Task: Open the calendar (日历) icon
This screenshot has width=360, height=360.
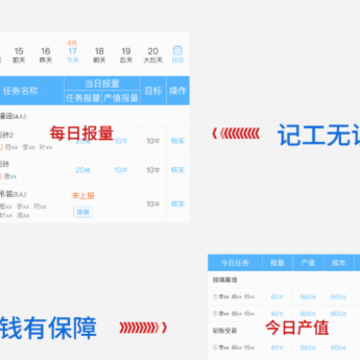Action: pos(177,55)
